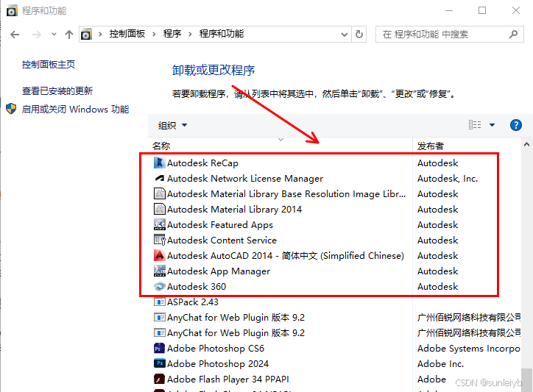The height and width of the screenshot is (392, 533).
Task: Click the Adobe Flash Player 34 PPAPI icon
Action: click(160, 379)
